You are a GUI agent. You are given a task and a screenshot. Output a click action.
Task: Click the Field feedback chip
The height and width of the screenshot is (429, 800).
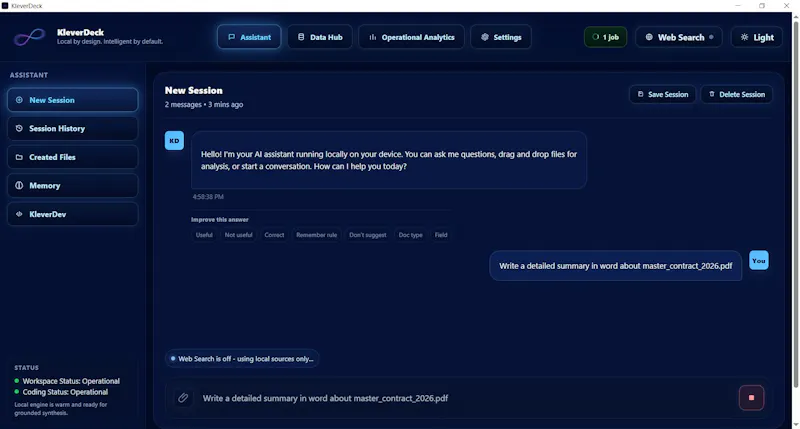coord(441,235)
